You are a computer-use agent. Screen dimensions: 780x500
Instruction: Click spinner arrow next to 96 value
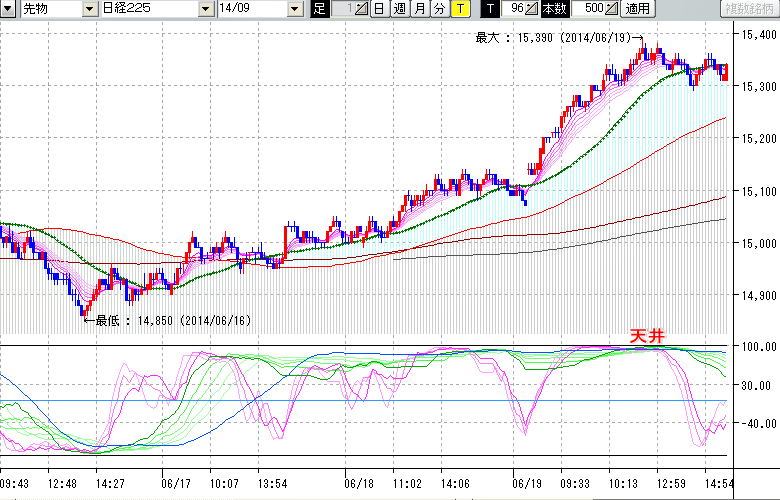coord(532,9)
